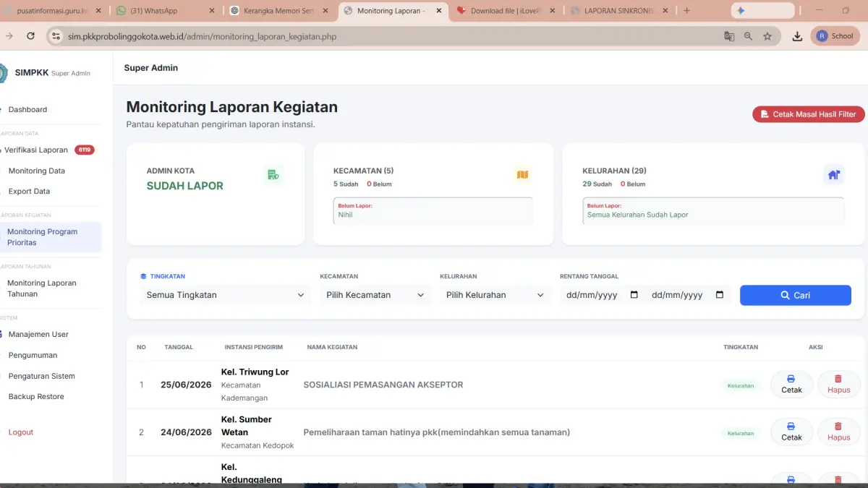Click Kelurahan badge in Triwung Lor row

[x=741, y=385]
